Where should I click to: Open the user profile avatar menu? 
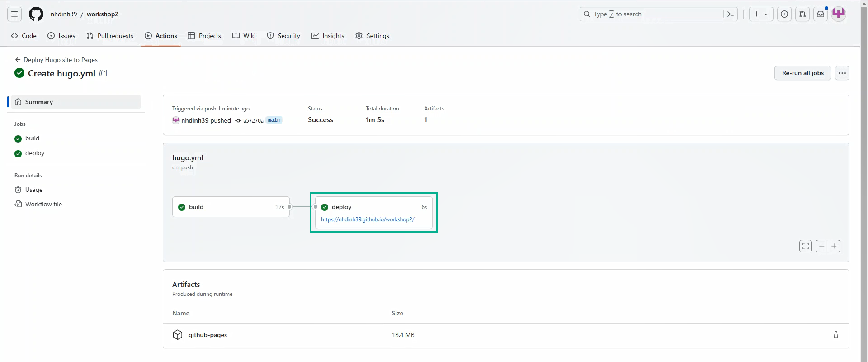click(x=839, y=14)
